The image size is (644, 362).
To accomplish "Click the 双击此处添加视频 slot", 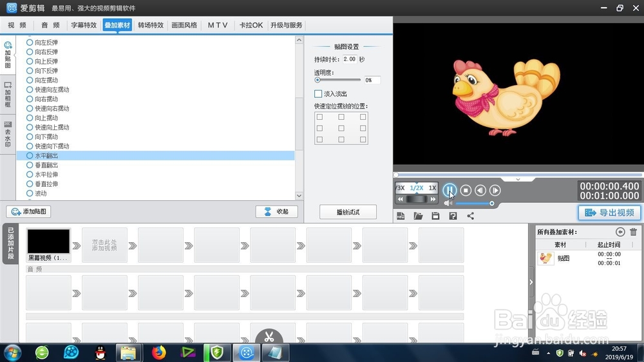I will (x=104, y=245).
